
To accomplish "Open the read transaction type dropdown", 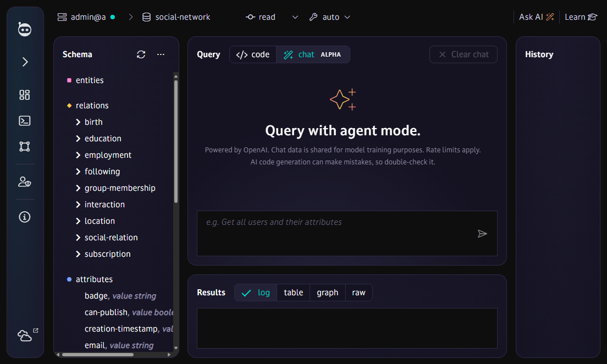I will tap(295, 17).
